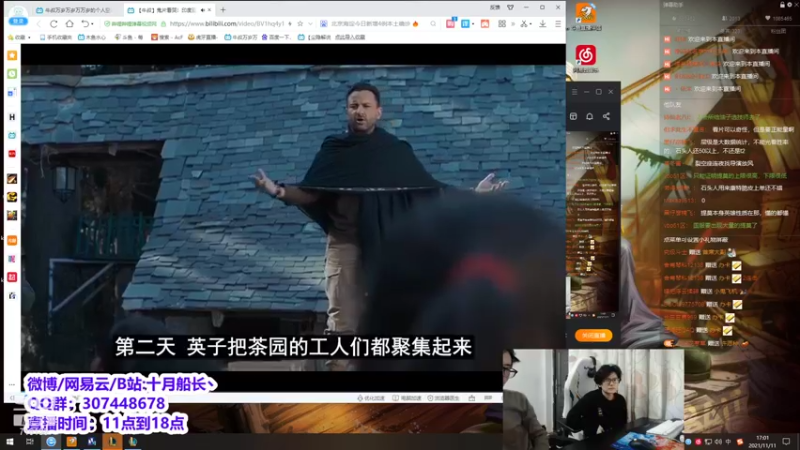Open the 收藏 favorites bookmark menu
The image size is (800, 450).
(19, 37)
